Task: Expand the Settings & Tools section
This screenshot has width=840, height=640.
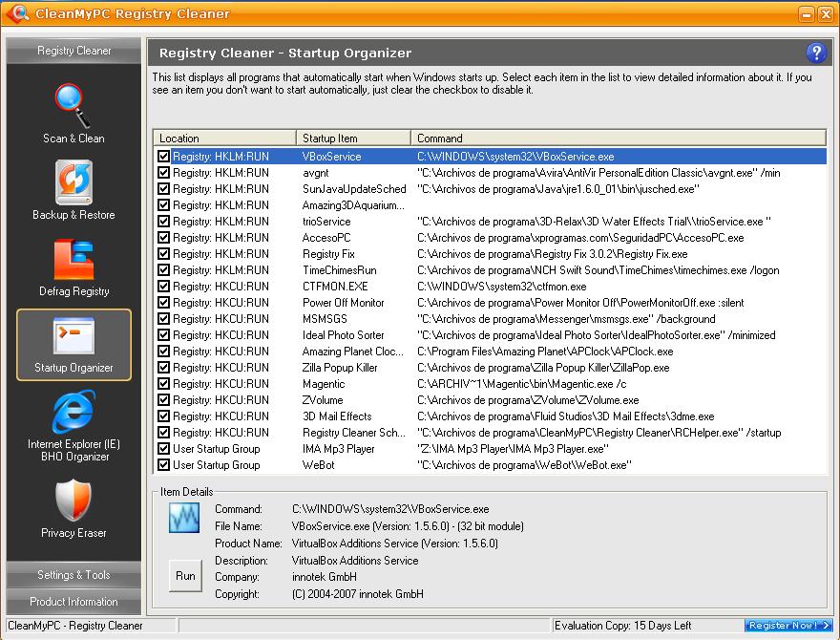Action: pos(73,575)
